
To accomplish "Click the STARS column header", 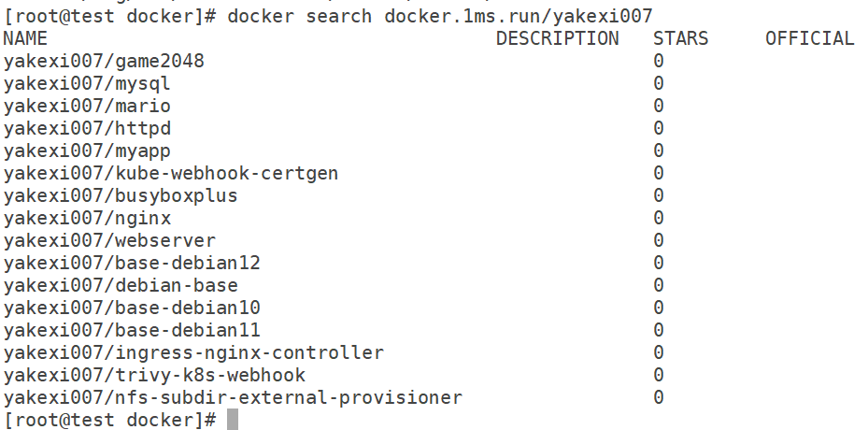I will (680, 38).
